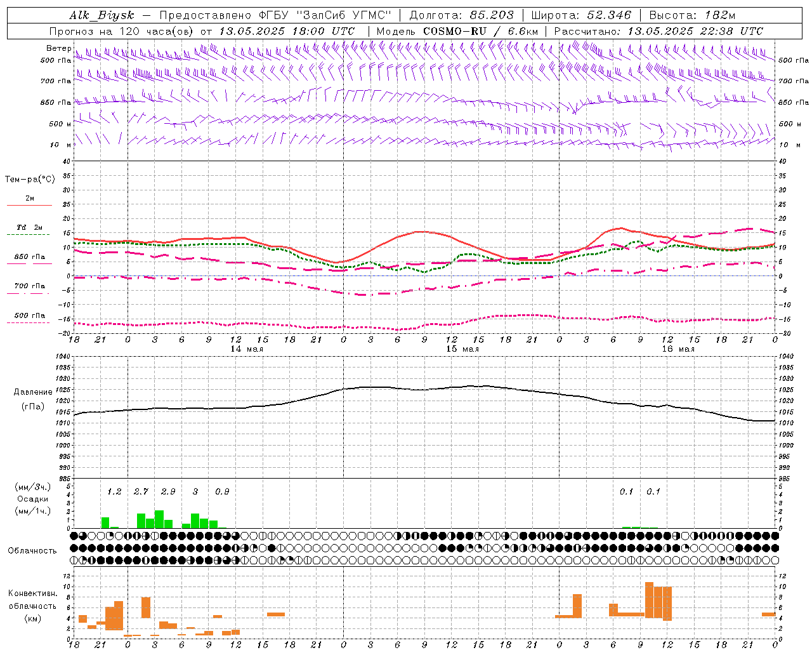Image resolution: width=812 pixels, height=650 pixels.
Task: Click the Облачность cloud cover label
Action: (32, 551)
